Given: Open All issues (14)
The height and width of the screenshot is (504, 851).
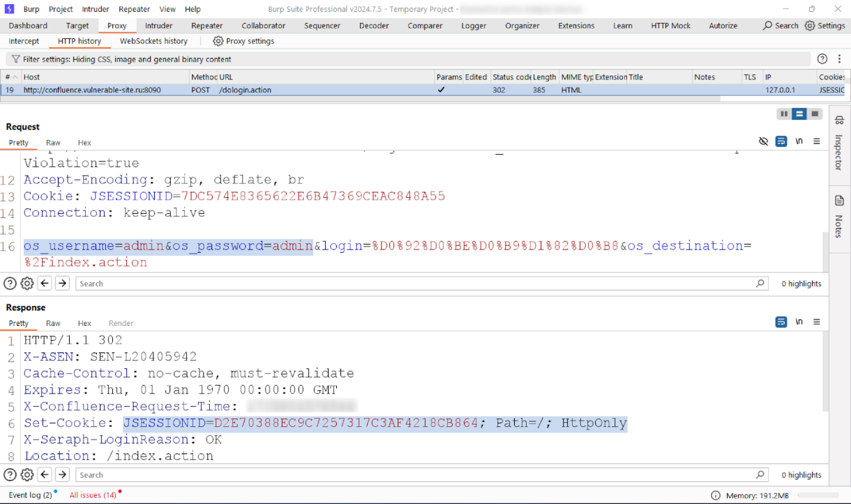Looking at the screenshot, I should 93,495.
